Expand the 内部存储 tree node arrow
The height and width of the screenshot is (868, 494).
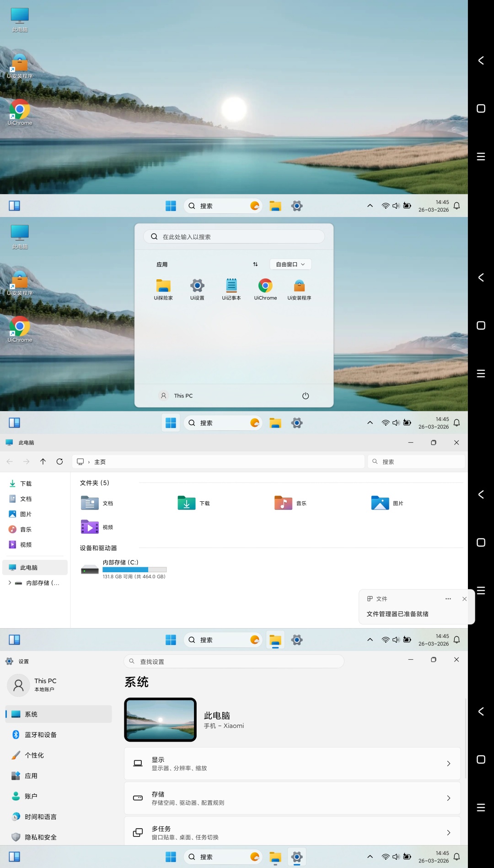10,583
